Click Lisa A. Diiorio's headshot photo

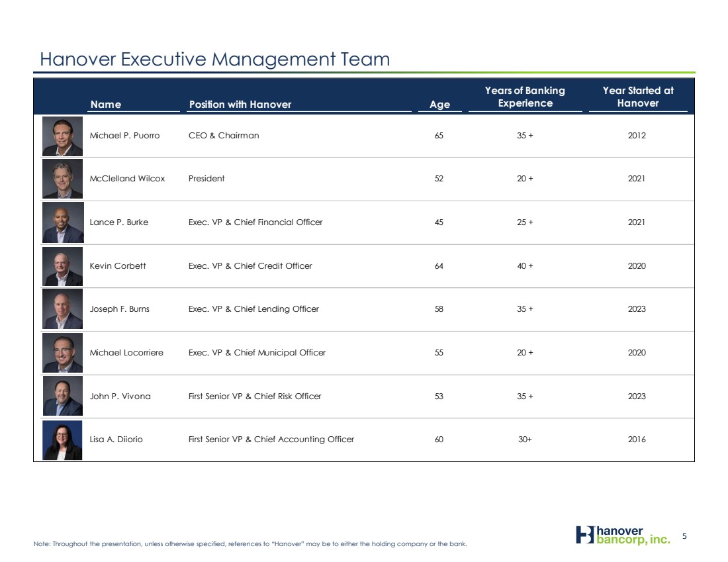point(62,440)
